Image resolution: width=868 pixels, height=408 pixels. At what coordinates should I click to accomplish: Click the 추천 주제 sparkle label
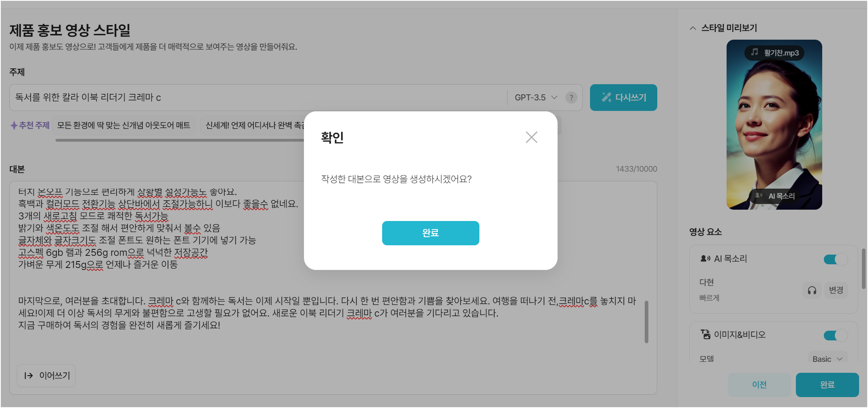[30, 125]
